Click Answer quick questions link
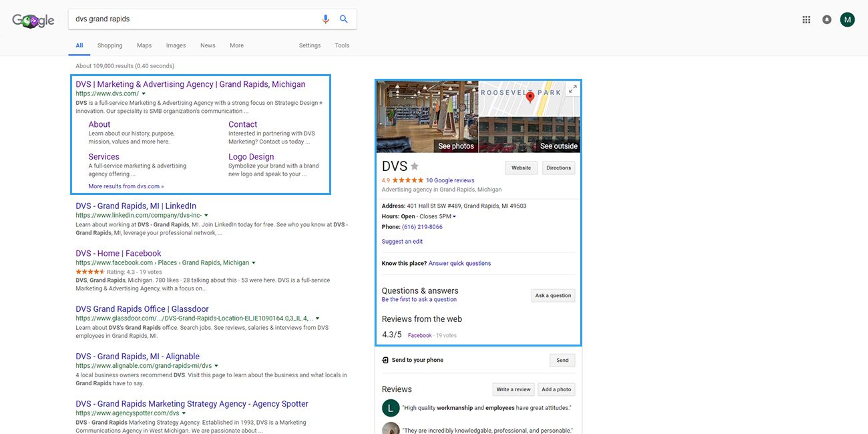Image resolution: width=868 pixels, height=434 pixels. [460, 263]
